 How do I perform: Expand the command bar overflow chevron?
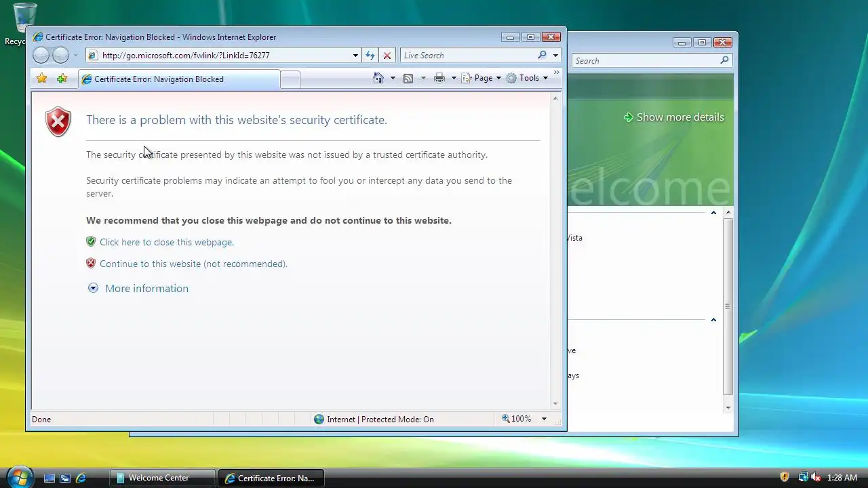pyautogui.click(x=557, y=73)
